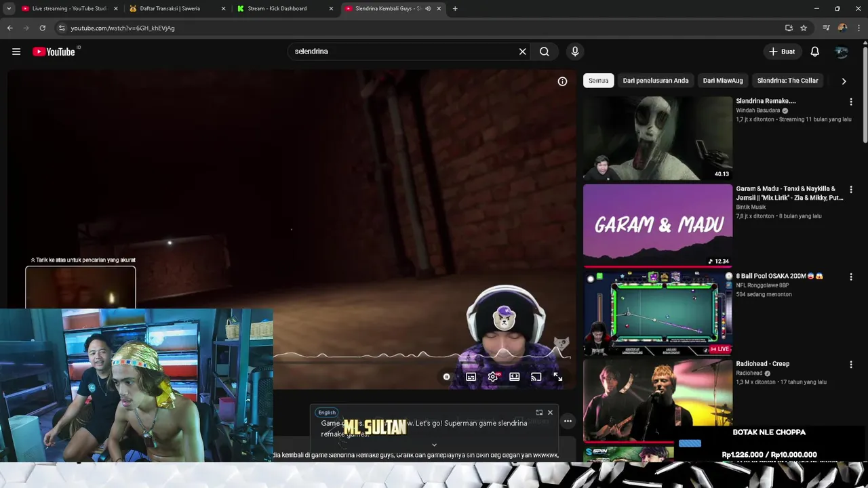The height and width of the screenshot is (488, 868).
Task: Open Chrome three-dot menu
Action: [x=859, y=28]
